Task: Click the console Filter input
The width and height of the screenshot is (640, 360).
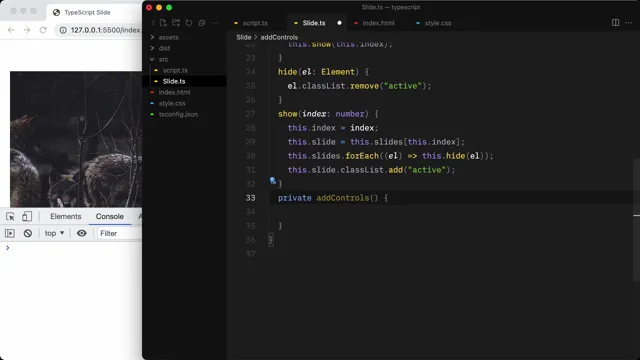Action: [120, 233]
